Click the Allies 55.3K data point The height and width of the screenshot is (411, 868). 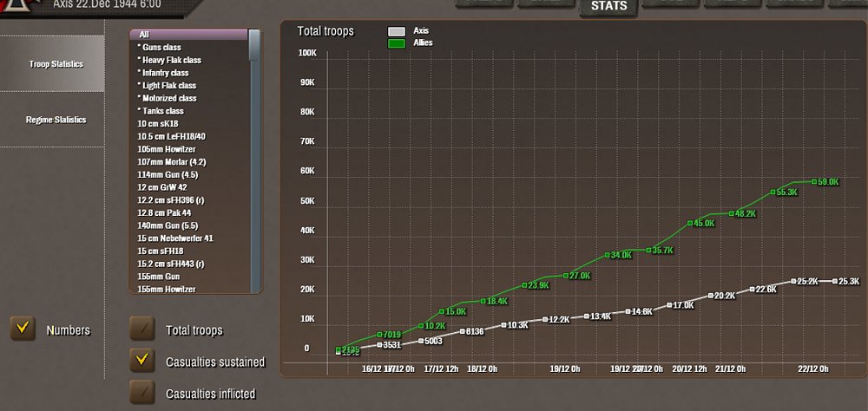[x=773, y=192]
